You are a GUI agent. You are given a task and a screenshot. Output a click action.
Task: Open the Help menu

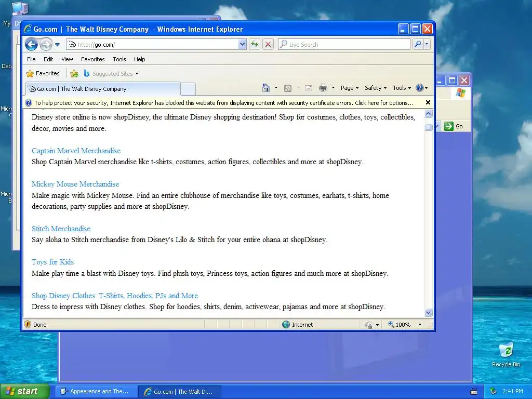(x=139, y=59)
